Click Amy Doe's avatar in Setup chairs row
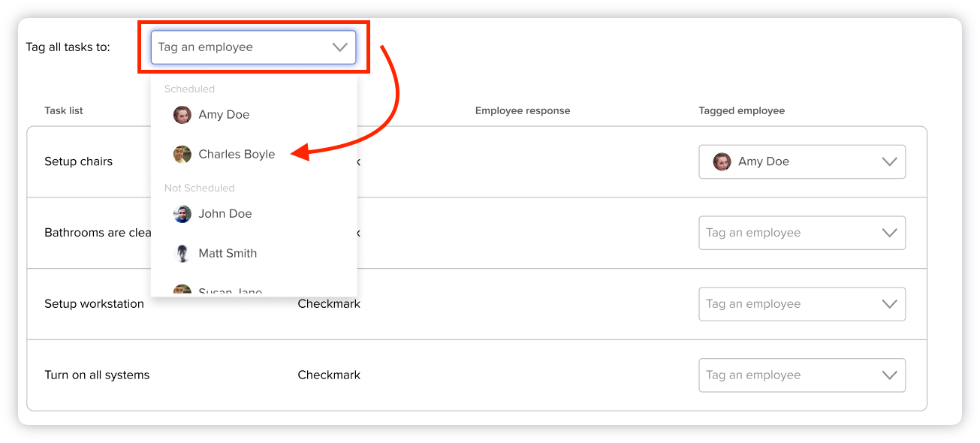Viewport: 980px width, 443px height. coord(722,161)
